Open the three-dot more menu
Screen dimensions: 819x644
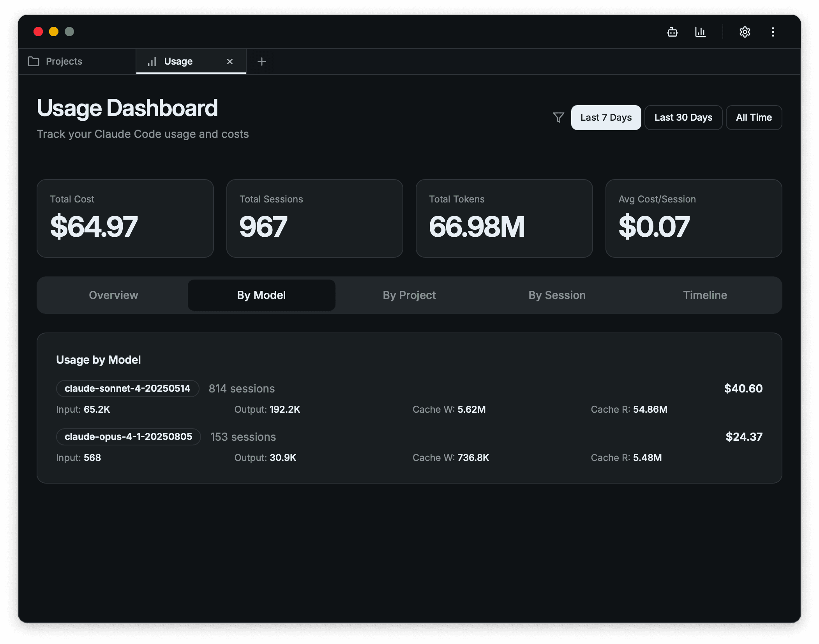pyautogui.click(x=773, y=32)
